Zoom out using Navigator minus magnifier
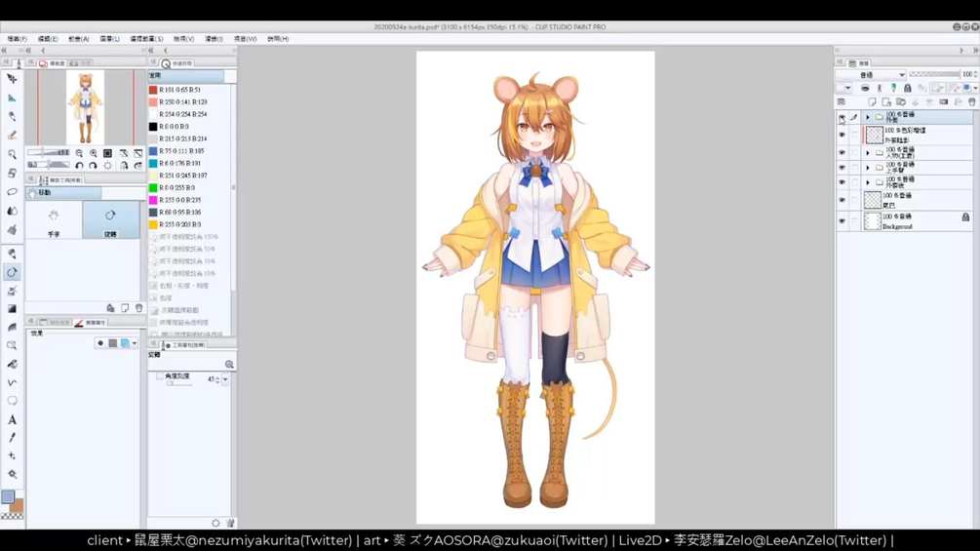The height and width of the screenshot is (551, 980). (79, 153)
